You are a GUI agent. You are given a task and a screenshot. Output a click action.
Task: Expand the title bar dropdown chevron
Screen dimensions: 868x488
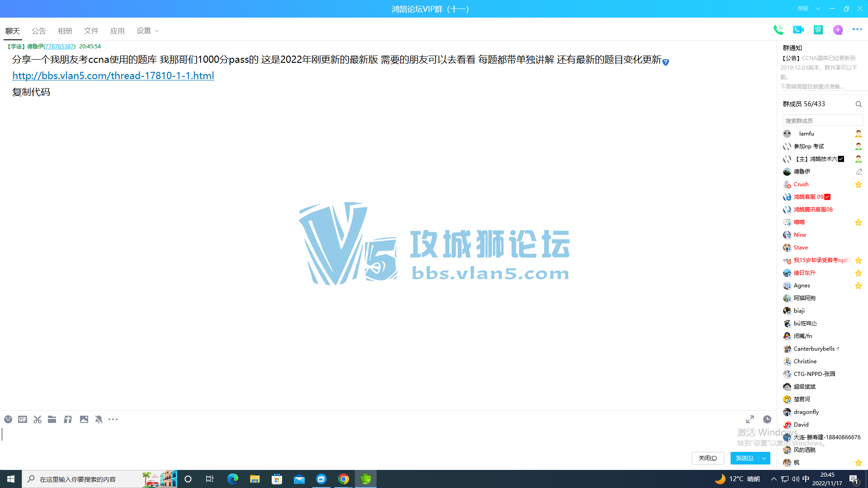(x=818, y=9)
